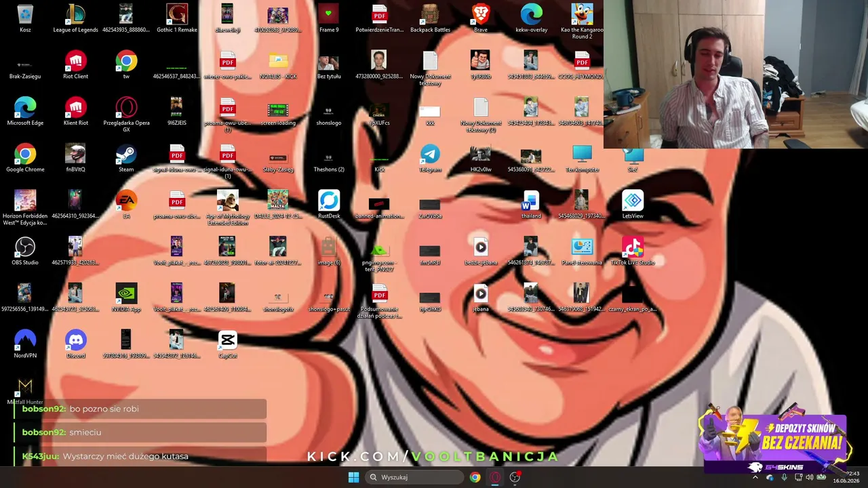Image resolution: width=868 pixels, height=488 pixels.
Task: Select the Gothic 1 Remake shortcut
Action: coord(177,19)
